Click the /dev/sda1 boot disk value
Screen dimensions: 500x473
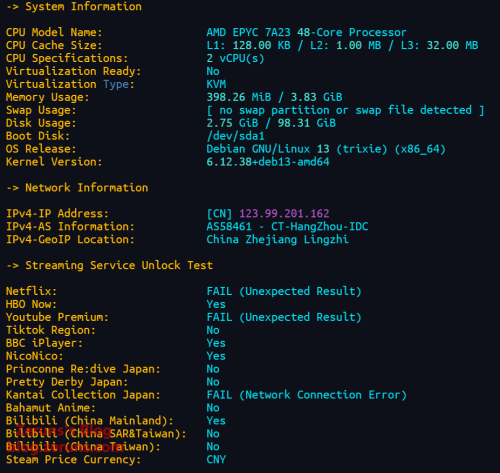click(235, 136)
